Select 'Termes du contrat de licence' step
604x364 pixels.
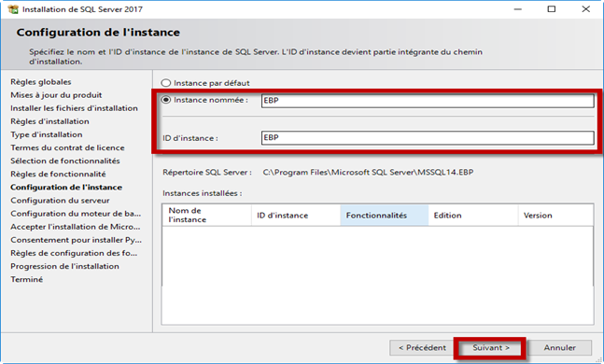click(x=67, y=147)
